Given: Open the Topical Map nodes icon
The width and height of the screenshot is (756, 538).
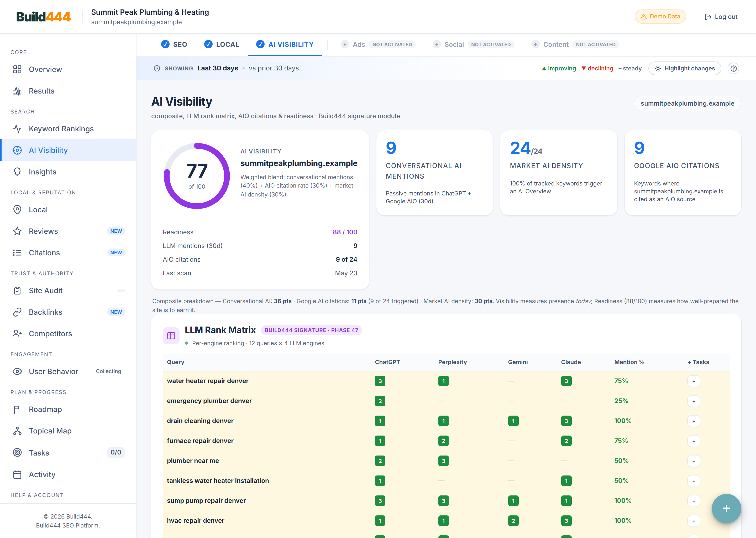Looking at the screenshot, I should click(x=17, y=431).
